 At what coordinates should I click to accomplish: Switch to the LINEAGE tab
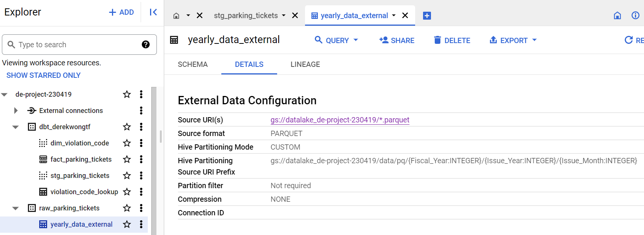305,65
